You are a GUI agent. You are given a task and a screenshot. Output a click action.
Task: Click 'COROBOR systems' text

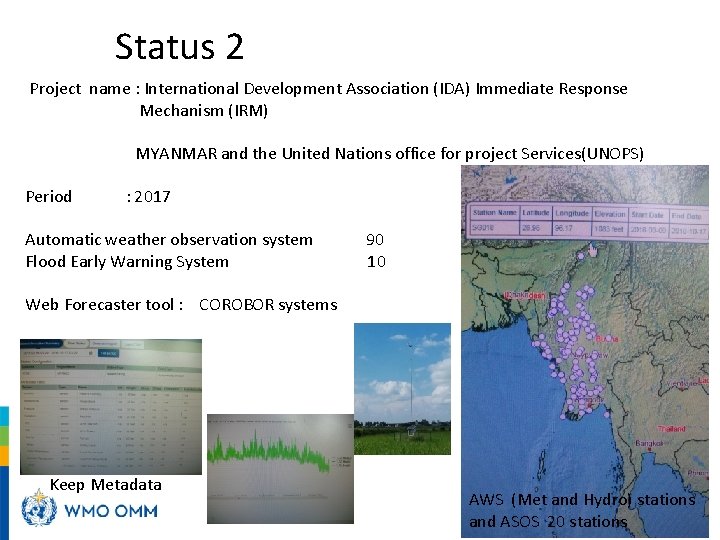268,305
